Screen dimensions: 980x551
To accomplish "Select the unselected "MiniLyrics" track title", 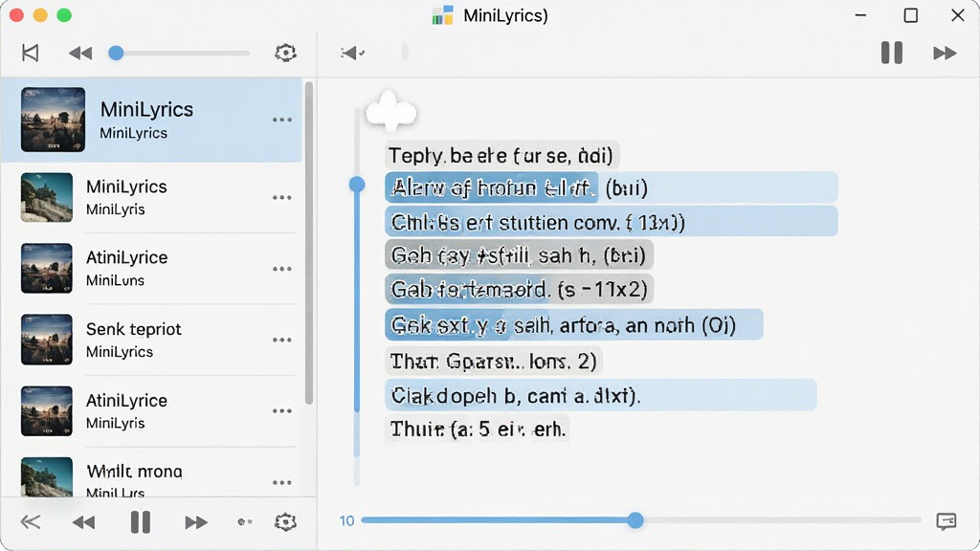I will pyautogui.click(x=126, y=187).
